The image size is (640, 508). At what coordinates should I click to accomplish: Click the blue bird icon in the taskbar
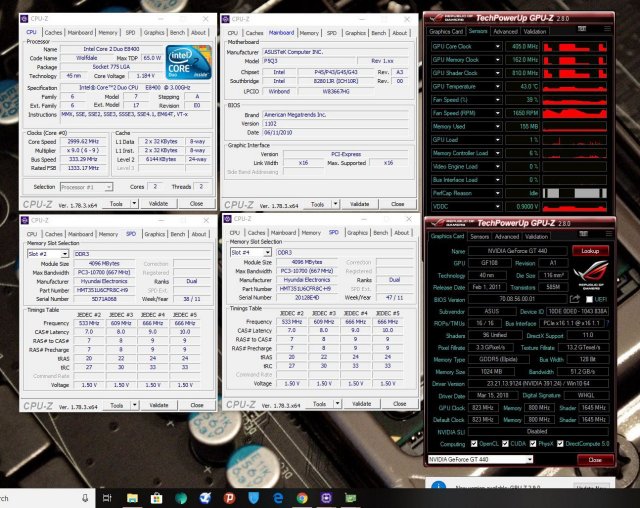pyautogui.click(x=205, y=498)
